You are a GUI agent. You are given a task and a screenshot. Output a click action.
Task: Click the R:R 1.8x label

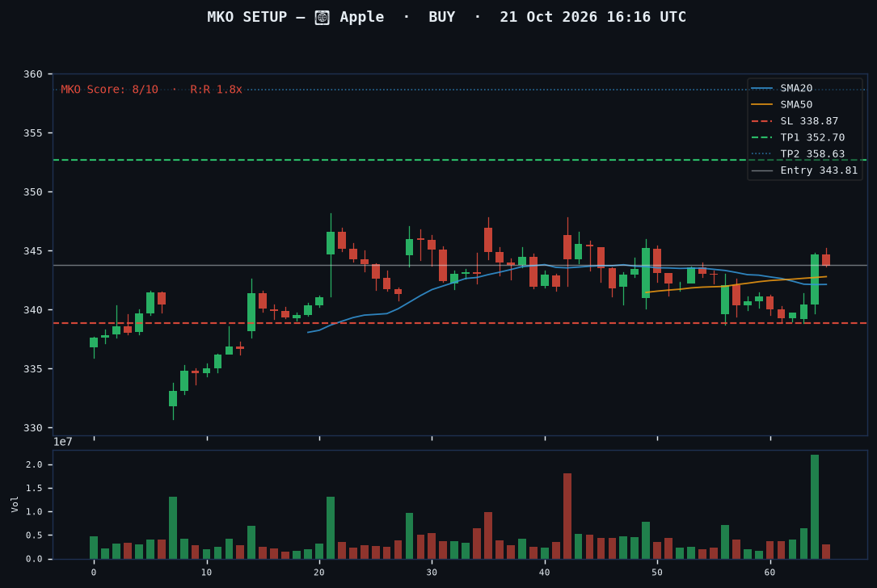216,90
